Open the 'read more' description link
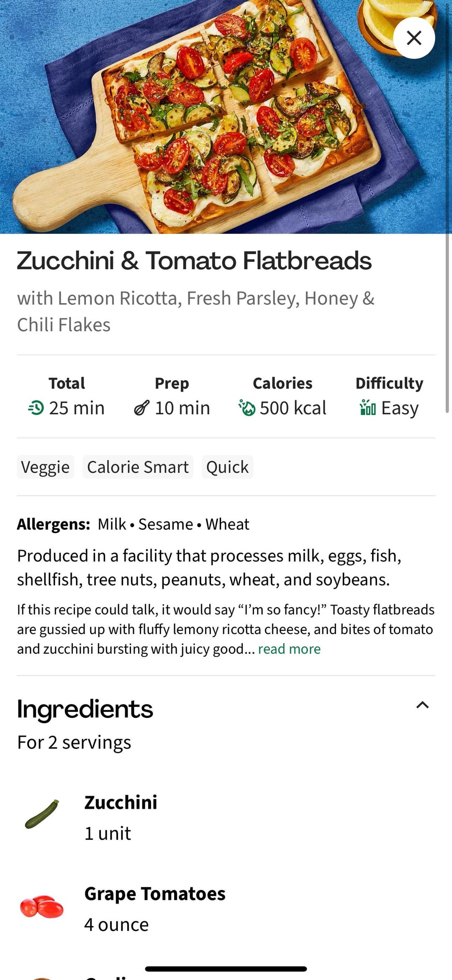Image resolution: width=452 pixels, height=980 pixels. pyautogui.click(x=289, y=649)
